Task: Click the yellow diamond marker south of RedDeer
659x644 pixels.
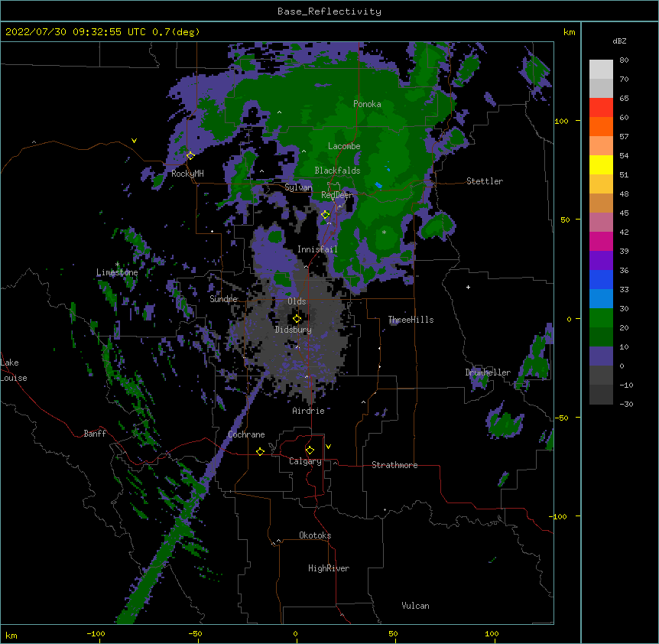Action: (326, 215)
